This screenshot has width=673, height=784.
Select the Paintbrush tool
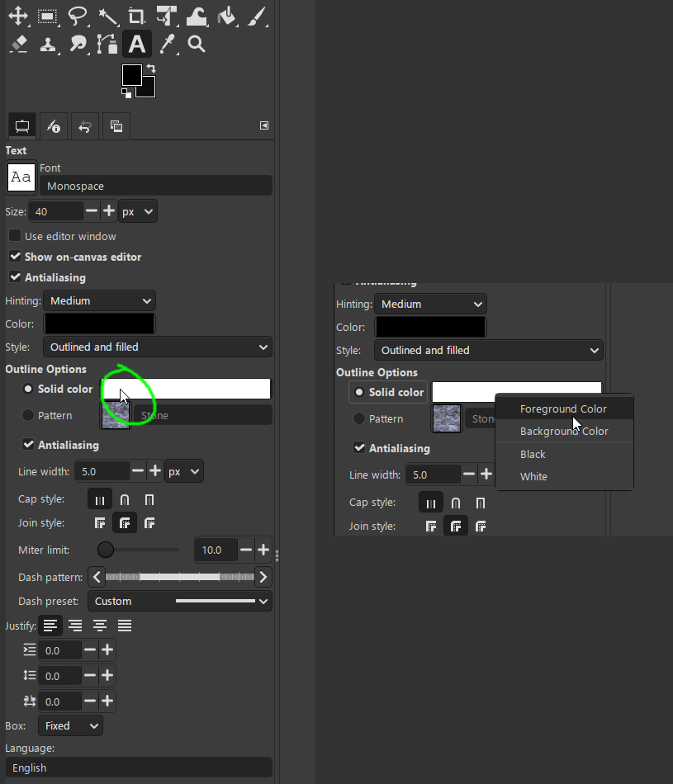[257, 16]
